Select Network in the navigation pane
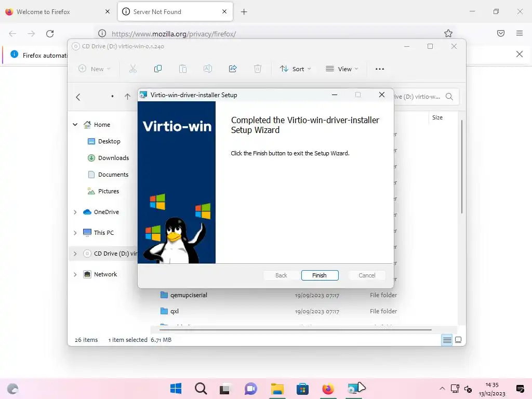 pyautogui.click(x=100, y=274)
